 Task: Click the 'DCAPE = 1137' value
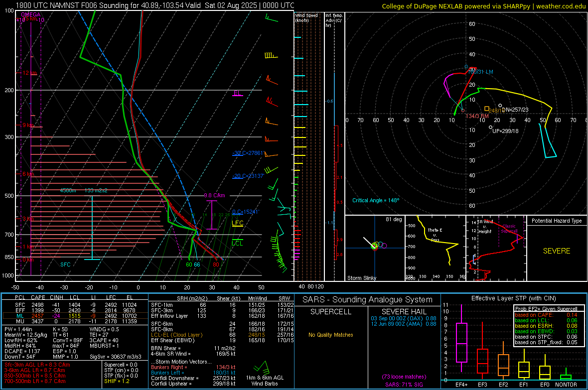coord(22,351)
